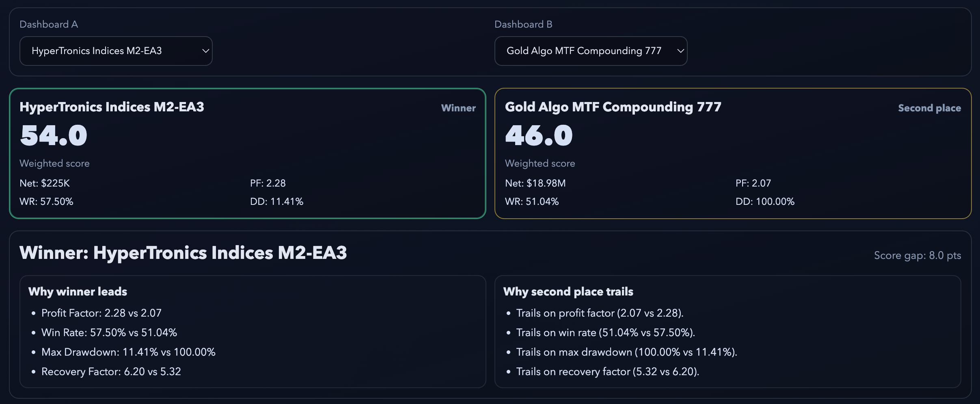Viewport: 980px width, 404px height.
Task: Click the Why winner leads heading
Action: pos(77,291)
